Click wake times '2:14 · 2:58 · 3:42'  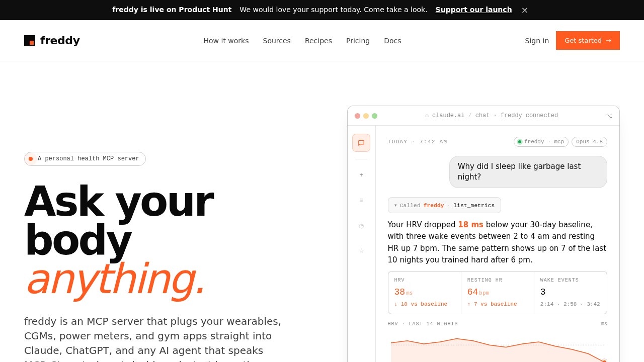point(570,304)
